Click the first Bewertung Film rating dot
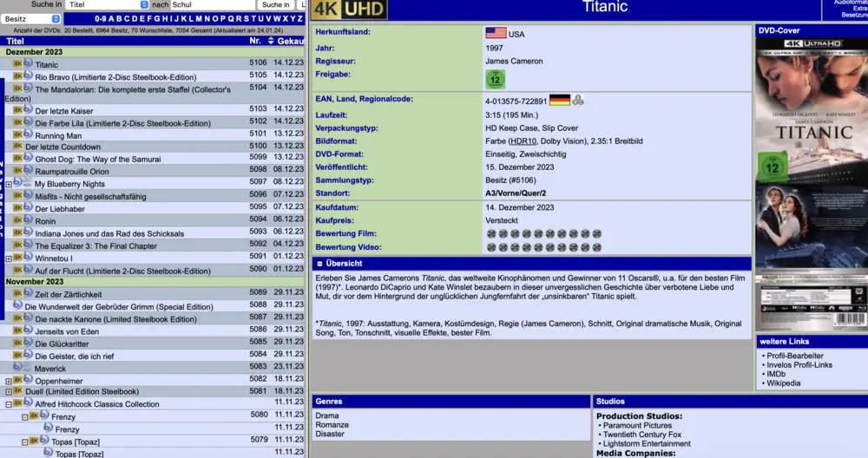The height and width of the screenshot is (458, 868). [x=491, y=234]
